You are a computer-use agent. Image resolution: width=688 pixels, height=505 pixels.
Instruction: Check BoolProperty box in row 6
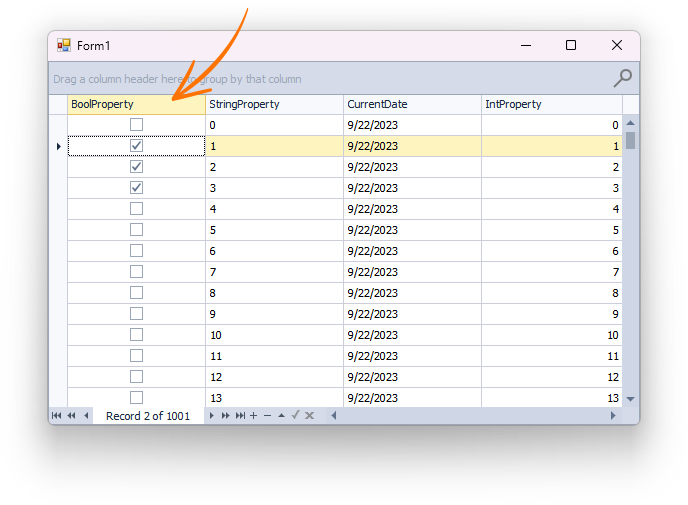[x=136, y=251]
